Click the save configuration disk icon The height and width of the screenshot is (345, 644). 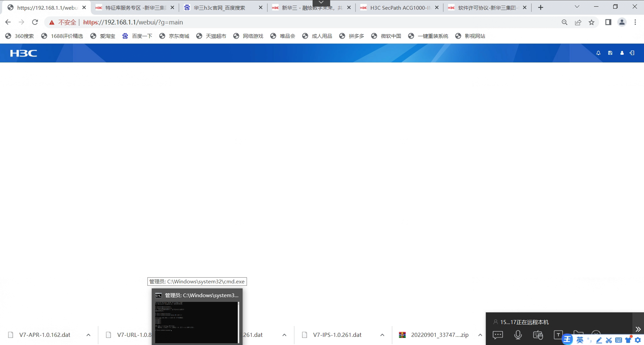tap(610, 53)
